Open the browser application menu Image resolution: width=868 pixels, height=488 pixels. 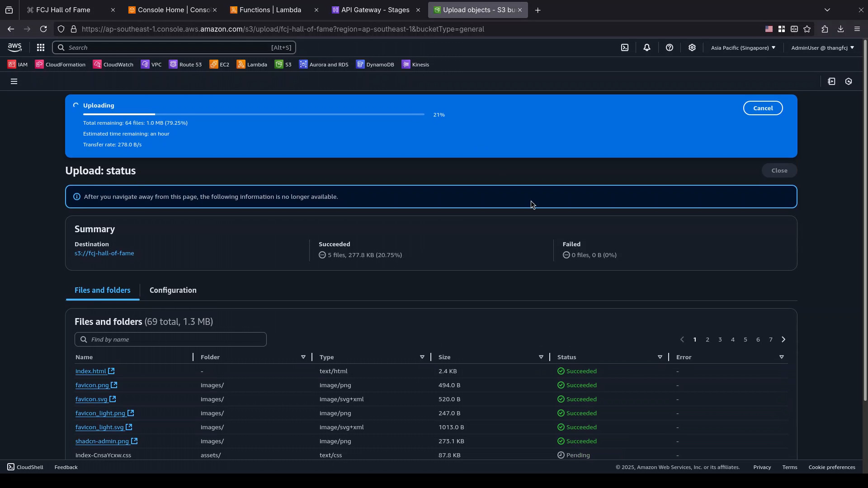click(x=857, y=29)
